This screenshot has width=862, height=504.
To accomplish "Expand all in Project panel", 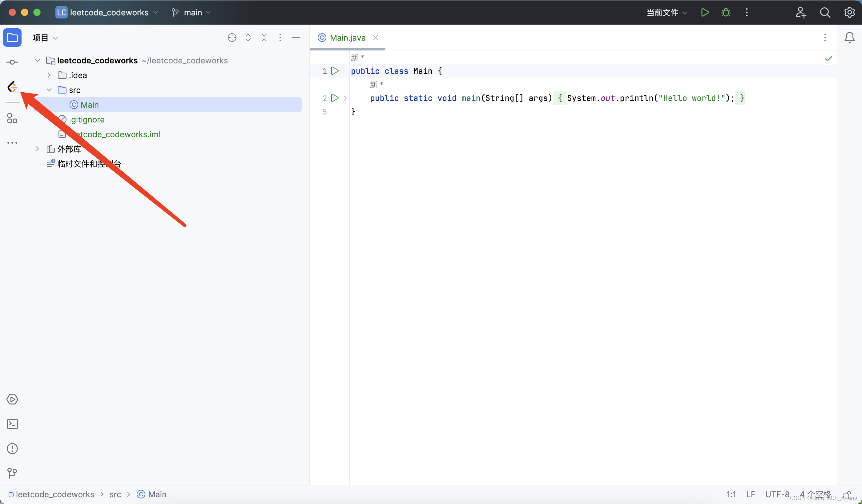I will click(x=248, y=38).
